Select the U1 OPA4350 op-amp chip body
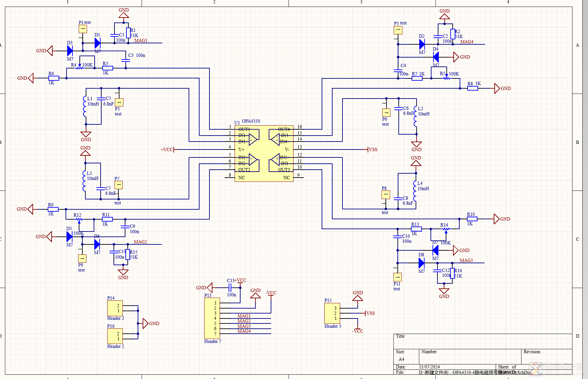The height and width of the screenshot is (379, 588). pyautogui.click(x=264, y=153)
